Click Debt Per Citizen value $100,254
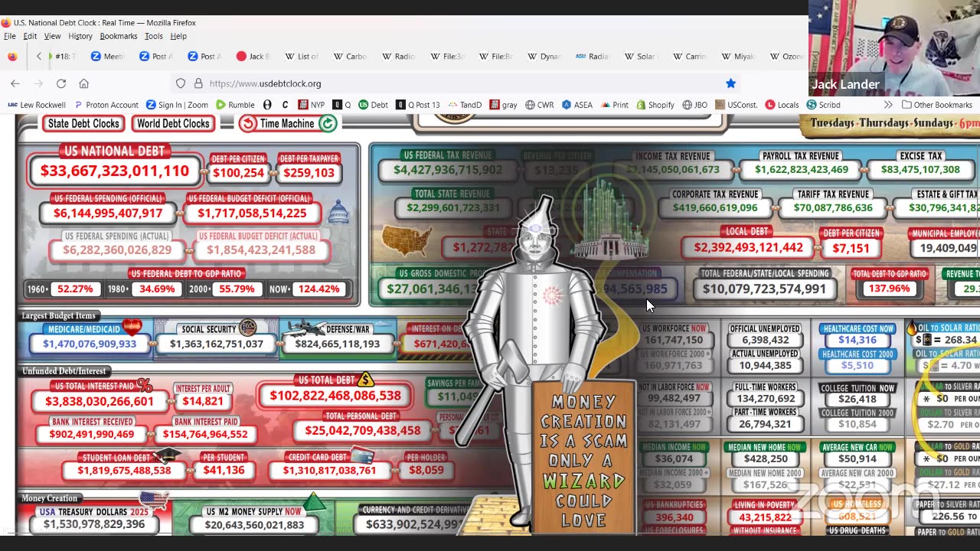This screenshot has height=551, width=980. point(238,172)
